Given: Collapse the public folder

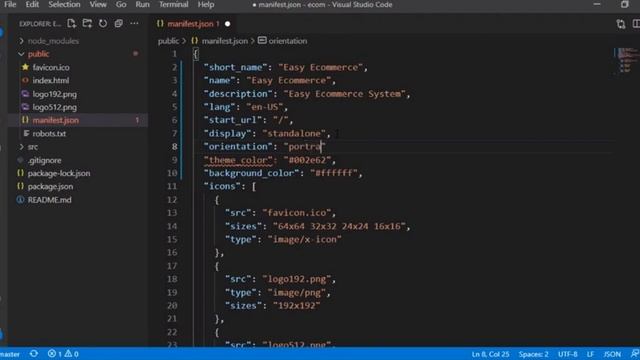Looking at the screenshot, I should click(x=38, y=54).
